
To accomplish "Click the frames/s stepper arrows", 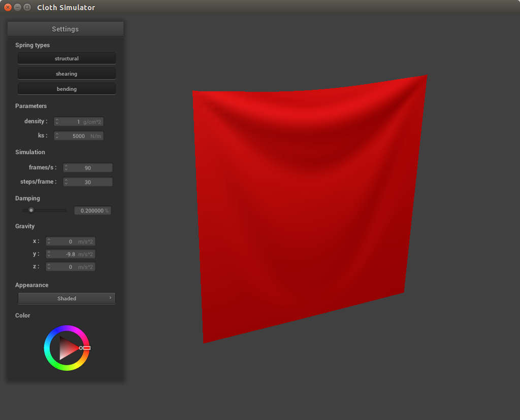I will [66, 168].
